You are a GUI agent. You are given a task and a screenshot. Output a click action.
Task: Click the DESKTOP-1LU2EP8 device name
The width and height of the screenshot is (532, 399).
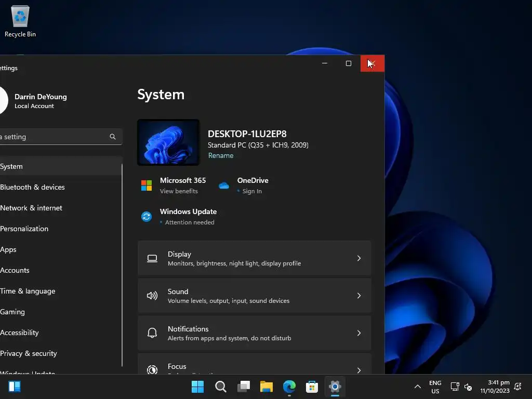pyautogui.click(x=247, y=134)
